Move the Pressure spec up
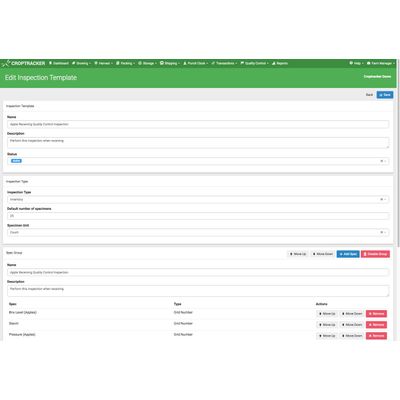The height and width of the screenshot is (400, 400). coord(327,336)
